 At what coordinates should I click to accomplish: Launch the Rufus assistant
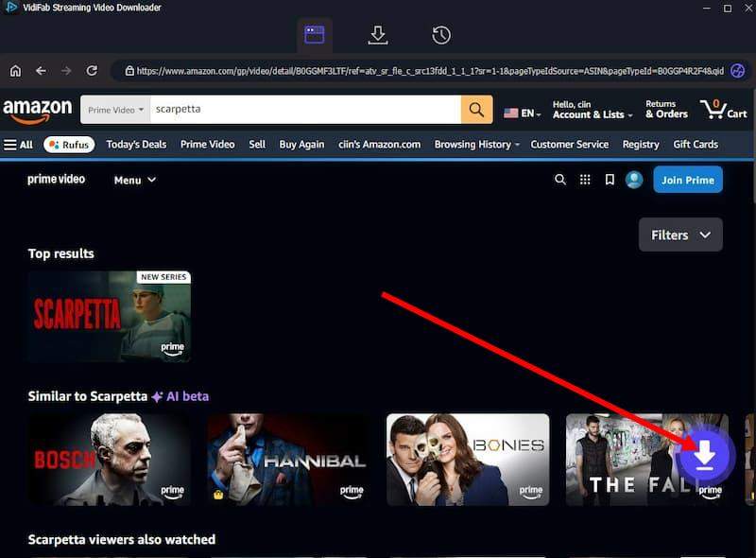[69, 145]
